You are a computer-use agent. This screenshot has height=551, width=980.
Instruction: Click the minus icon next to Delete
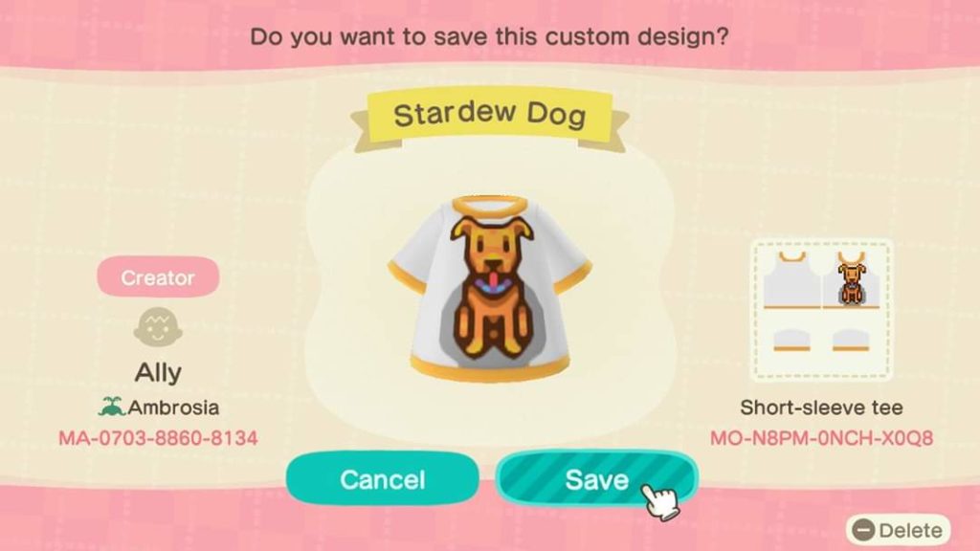863,530
